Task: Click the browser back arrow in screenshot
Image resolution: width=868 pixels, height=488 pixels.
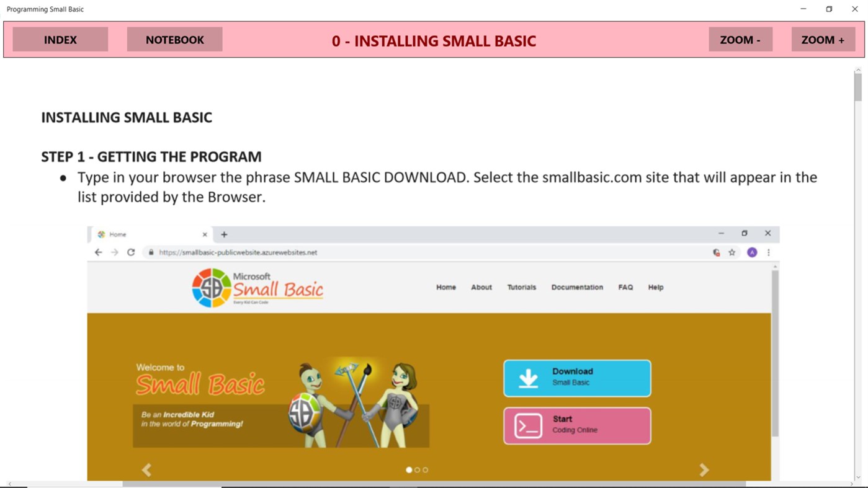Action: coord(98,252)
